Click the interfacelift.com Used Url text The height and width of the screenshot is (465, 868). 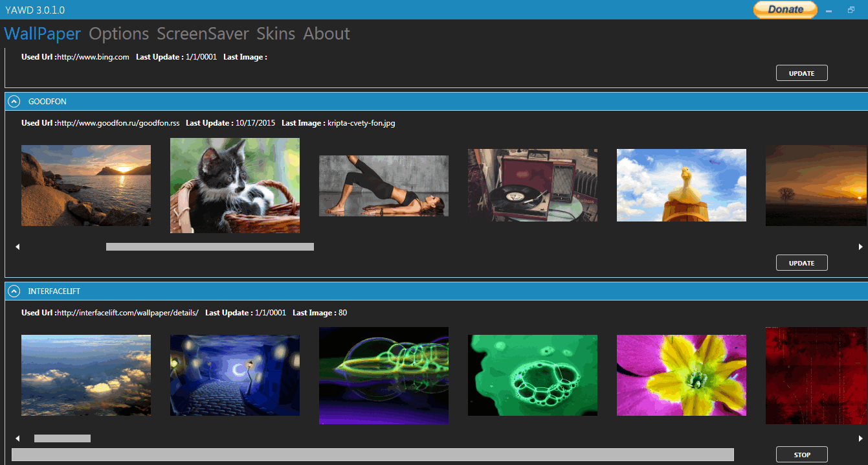[x=128, y=313]
